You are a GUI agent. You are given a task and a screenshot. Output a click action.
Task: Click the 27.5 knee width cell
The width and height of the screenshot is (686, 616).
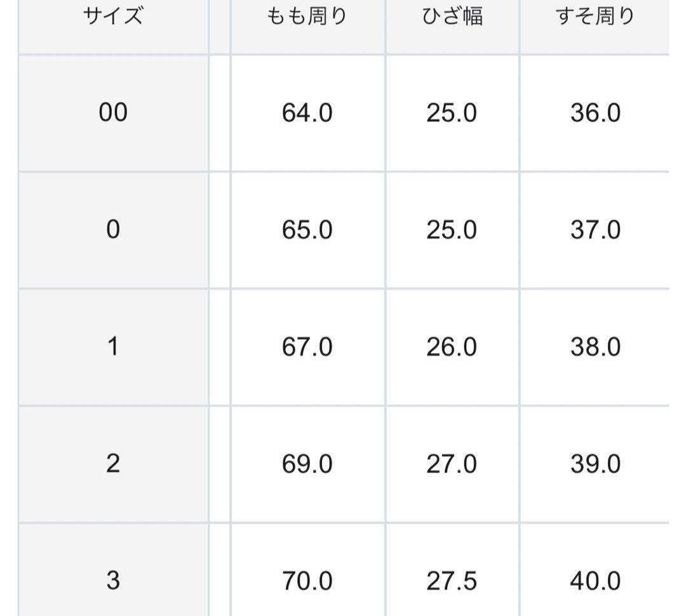tap(452, 581)
